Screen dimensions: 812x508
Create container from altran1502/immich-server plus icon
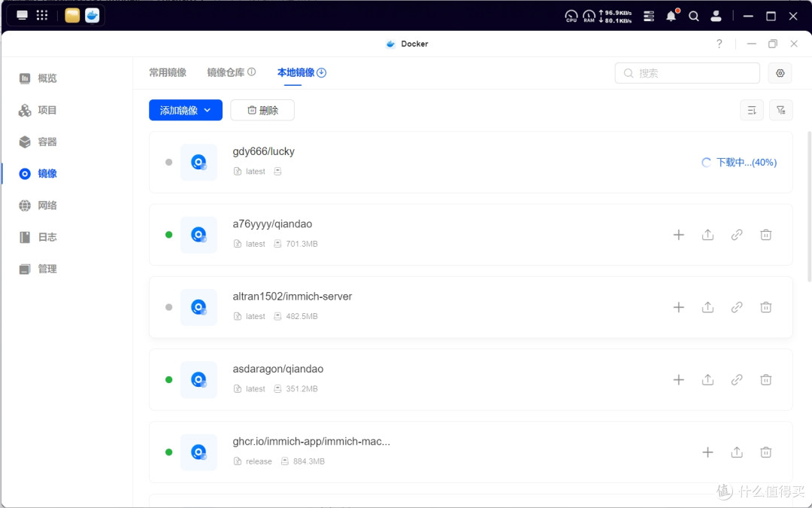click(x=678, y=307)
